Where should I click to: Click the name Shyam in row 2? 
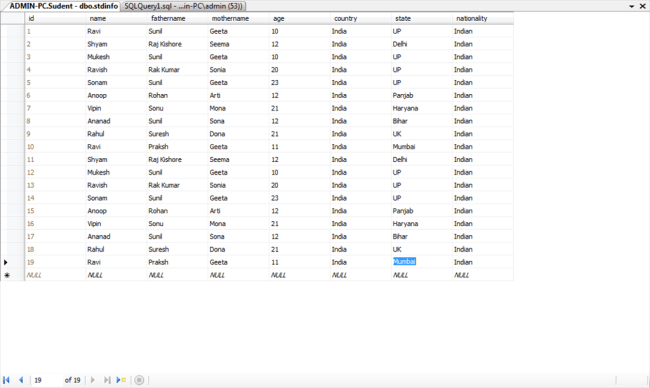[x=116, y=44]
